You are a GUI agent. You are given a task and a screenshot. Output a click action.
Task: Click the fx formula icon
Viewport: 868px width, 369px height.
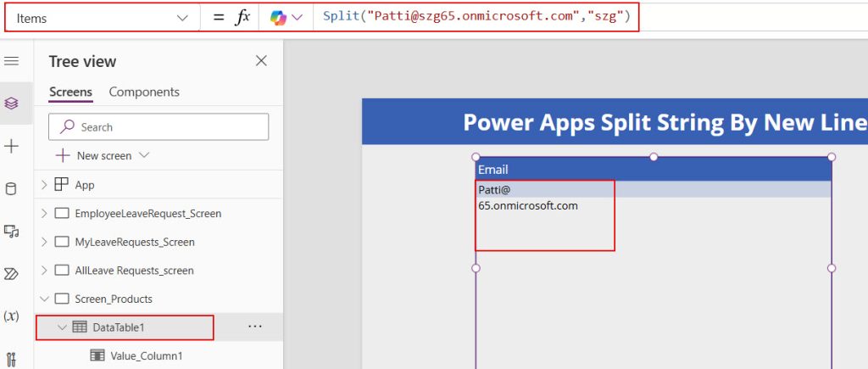coord(242,18)
